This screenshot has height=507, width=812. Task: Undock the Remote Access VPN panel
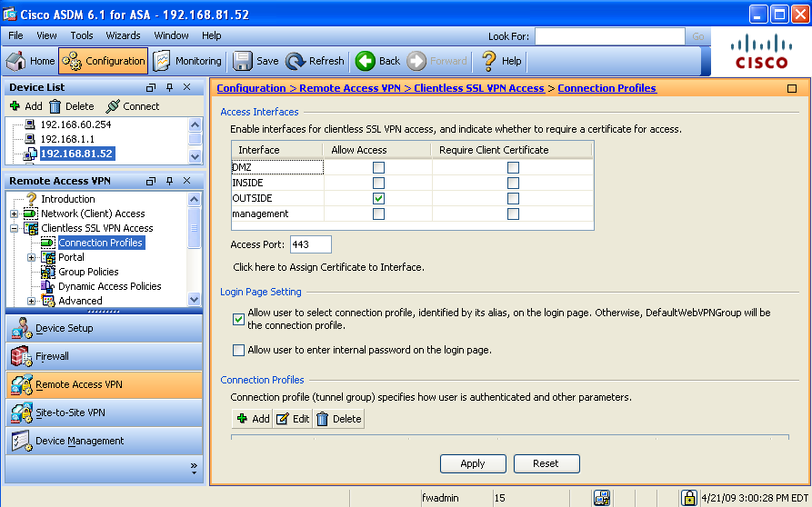click(151, 181)
